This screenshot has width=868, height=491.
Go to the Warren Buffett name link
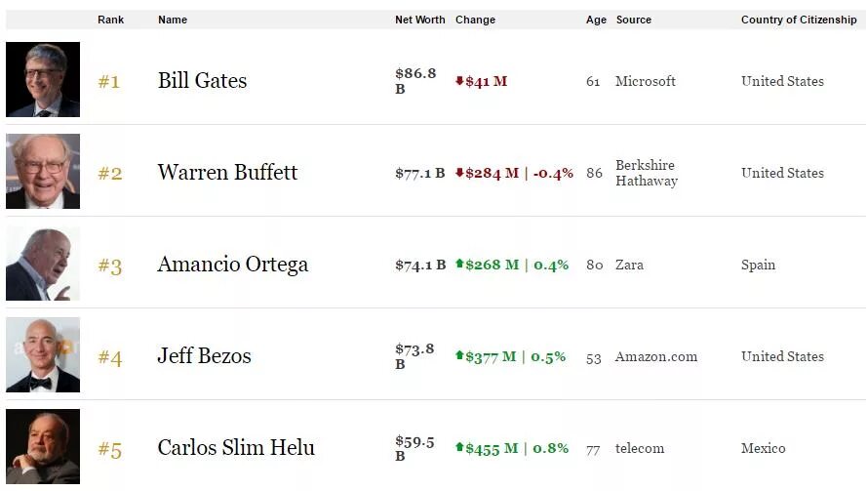(x=227, y=173)
